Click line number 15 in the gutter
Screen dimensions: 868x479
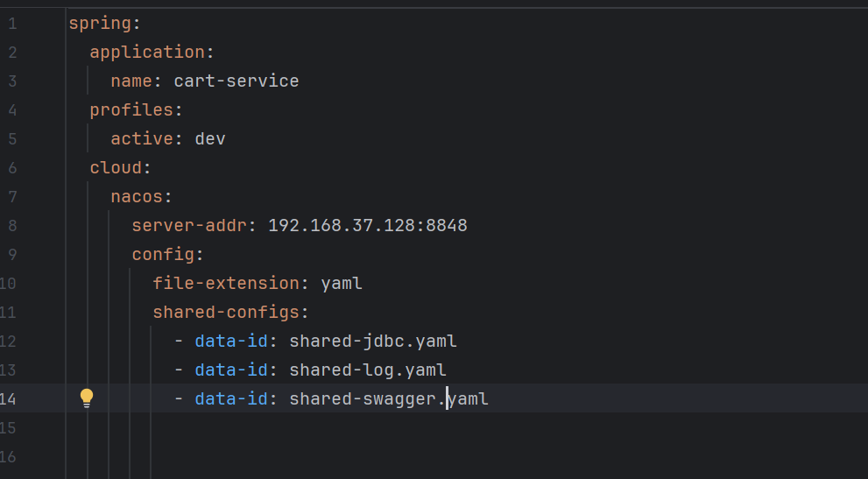coord(8,428)
